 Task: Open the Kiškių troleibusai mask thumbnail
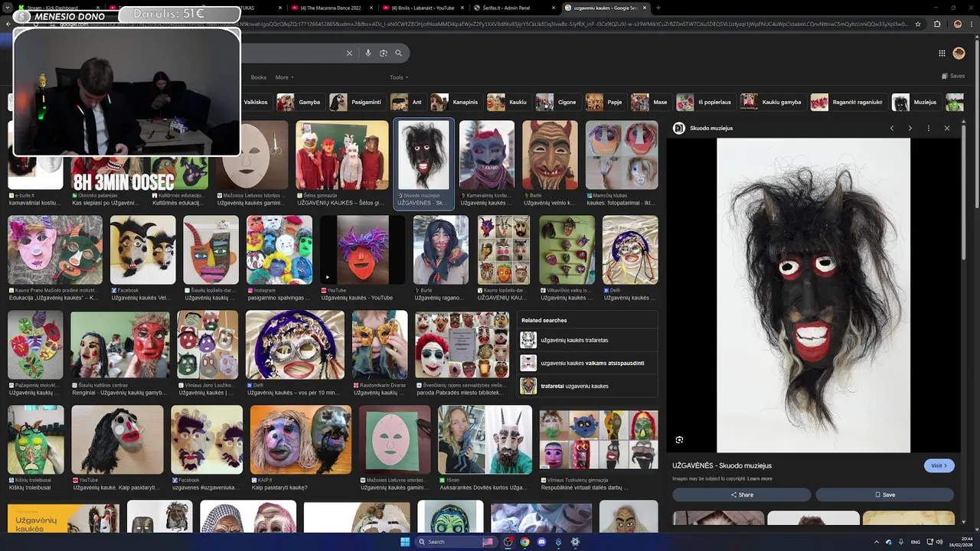point(36,440)
